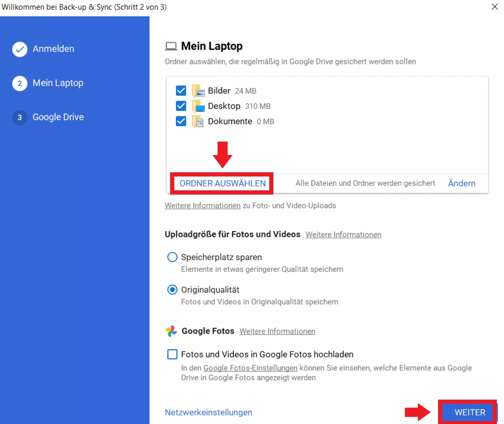Click the step 2 circle icon
The width and height of the screenshot is (504, 424).
pos(20,83)
